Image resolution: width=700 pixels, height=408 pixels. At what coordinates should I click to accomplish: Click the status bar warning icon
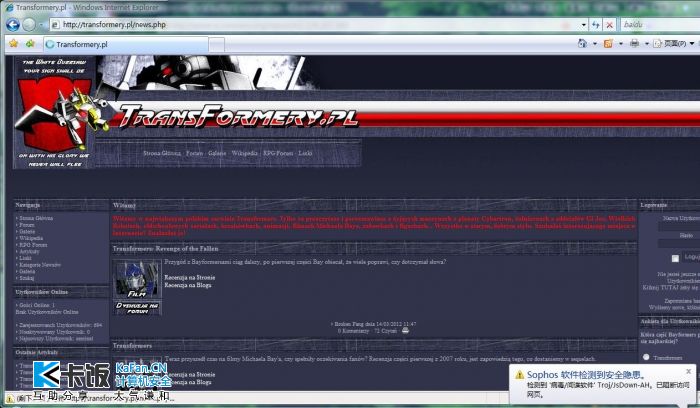pos(9,398)
